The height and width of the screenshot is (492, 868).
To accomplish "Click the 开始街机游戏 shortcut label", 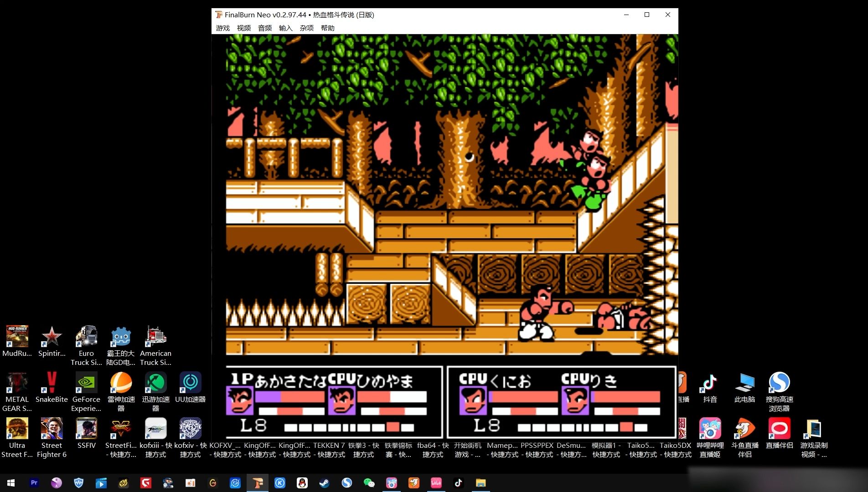I will pyautogui.click(x=467, y=450).
